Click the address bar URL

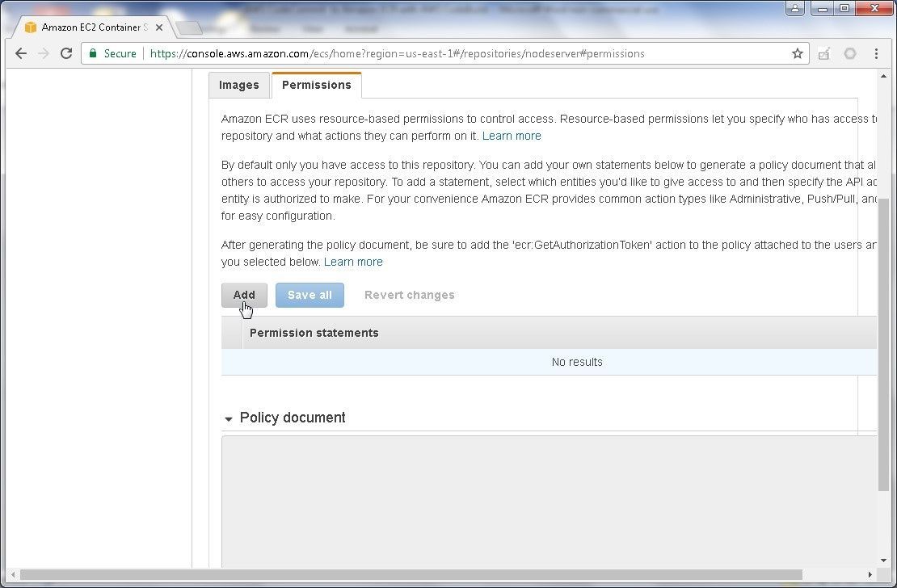tap(397, 54)
